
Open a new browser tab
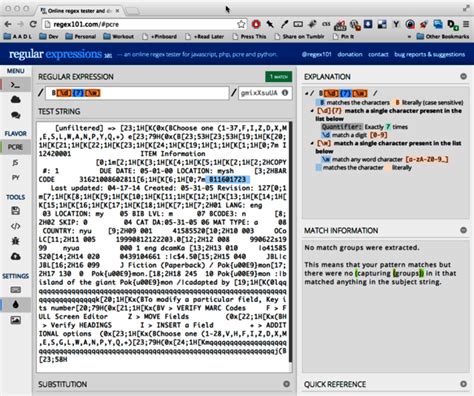point(132,11)
